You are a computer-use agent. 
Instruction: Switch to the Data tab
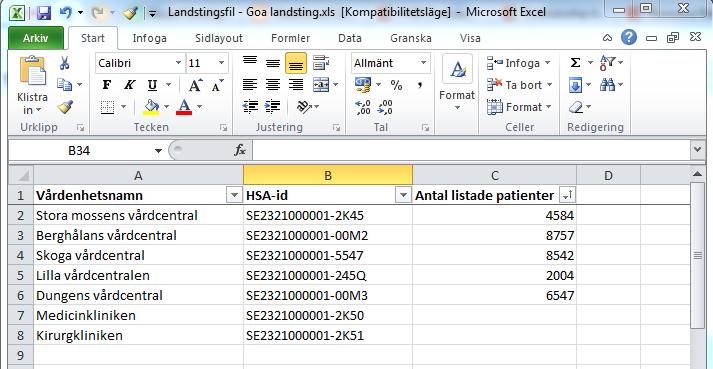click(350, 38)
